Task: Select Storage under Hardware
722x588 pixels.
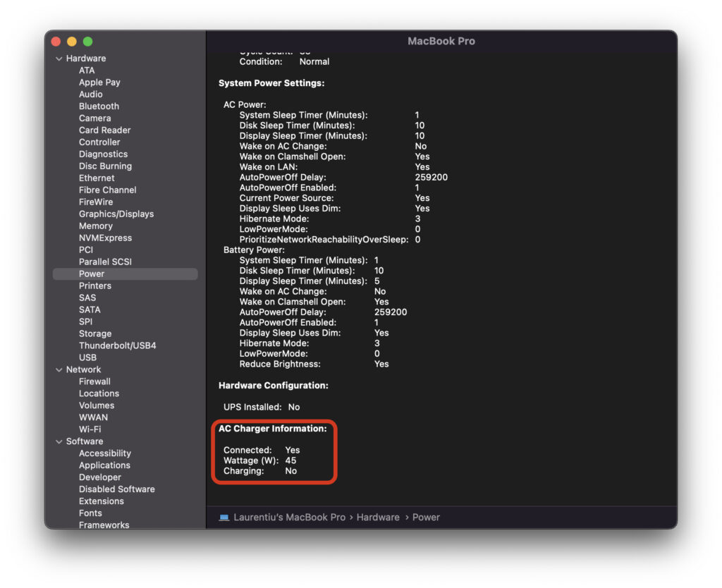Action: [x=95, y=334]
